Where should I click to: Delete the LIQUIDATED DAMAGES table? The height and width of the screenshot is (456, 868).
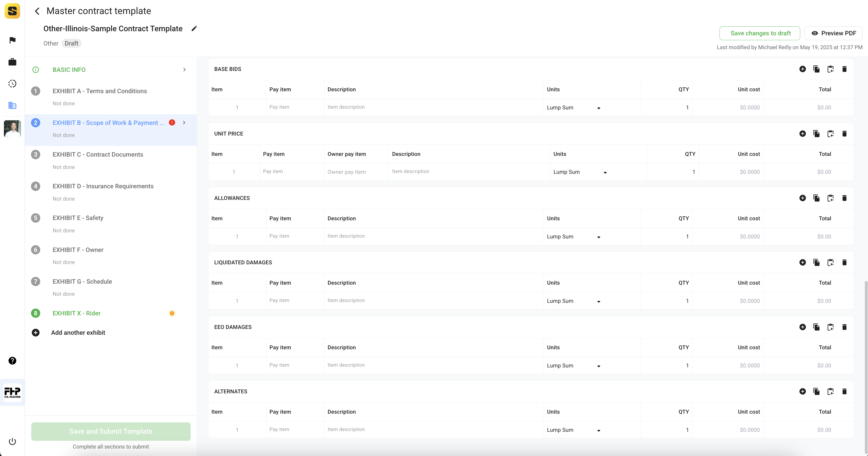pos(845,262)
